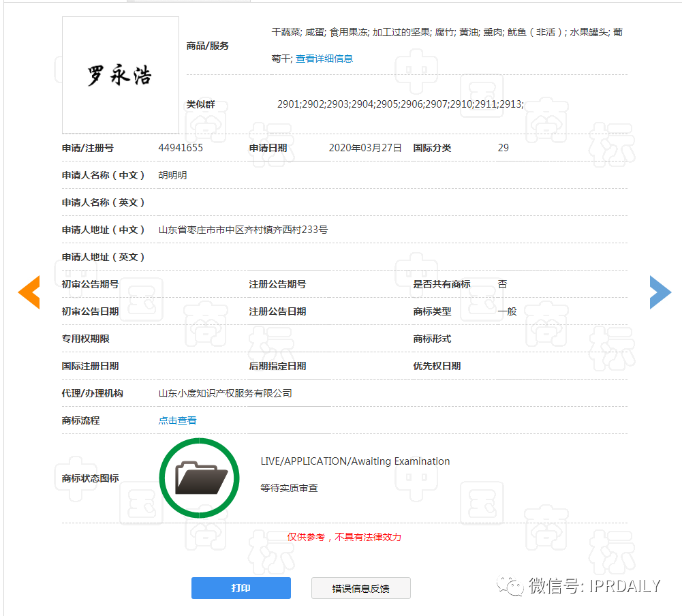682x616 pixels.
Task: Open 点击查看 trademark process link
Action: click(177, 420)
